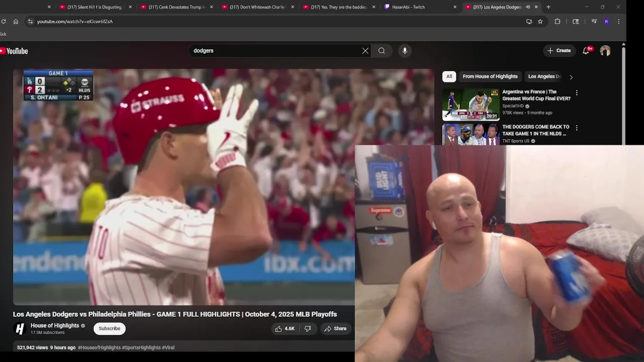644x362 pixels.
Task: Open a new browser tab
Action: [x=548, y=7]
